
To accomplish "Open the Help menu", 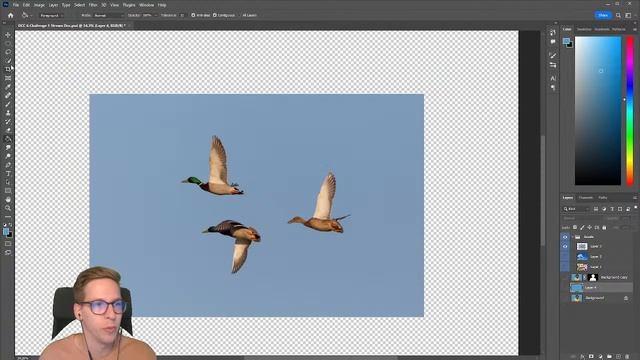I will [x=162, y=5].
